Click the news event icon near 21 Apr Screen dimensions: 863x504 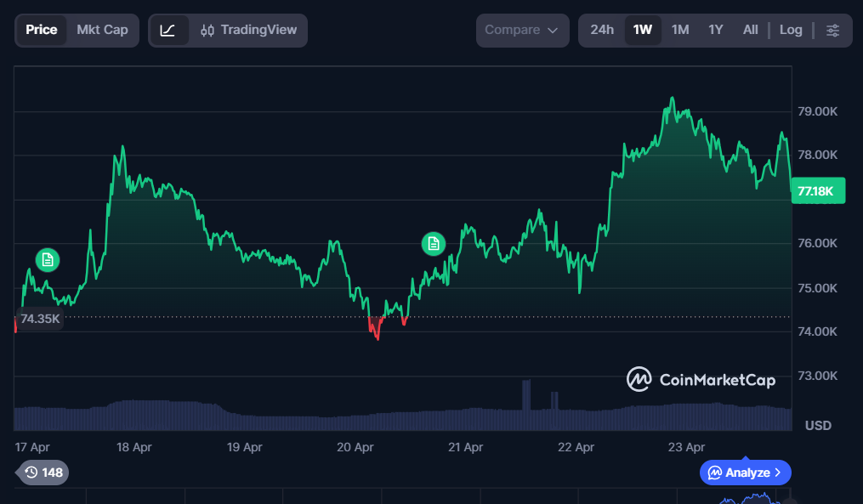coord(434,244)
